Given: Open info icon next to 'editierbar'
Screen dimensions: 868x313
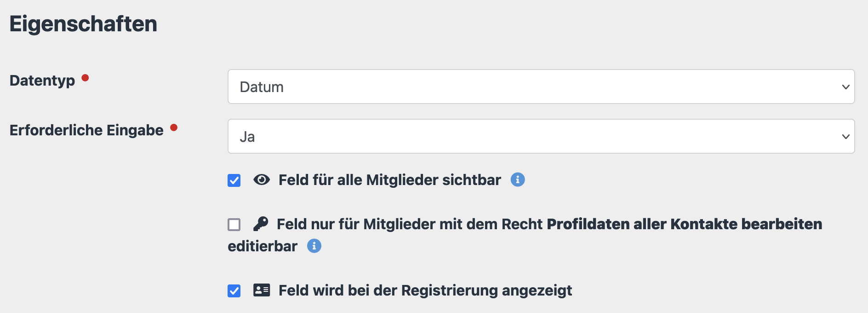Looking at the screenshot, I should coord(314,246).
